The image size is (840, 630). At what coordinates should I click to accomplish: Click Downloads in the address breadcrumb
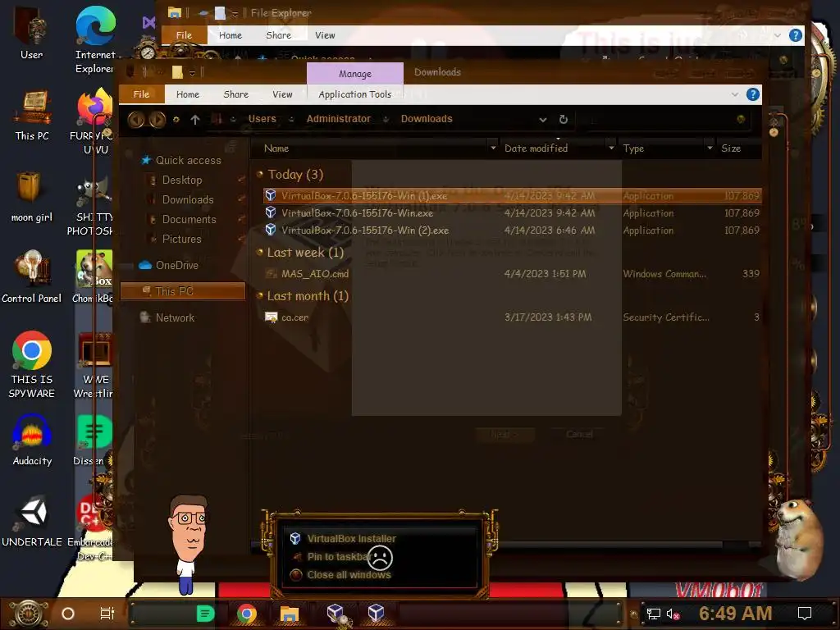[x=427, y=119]
